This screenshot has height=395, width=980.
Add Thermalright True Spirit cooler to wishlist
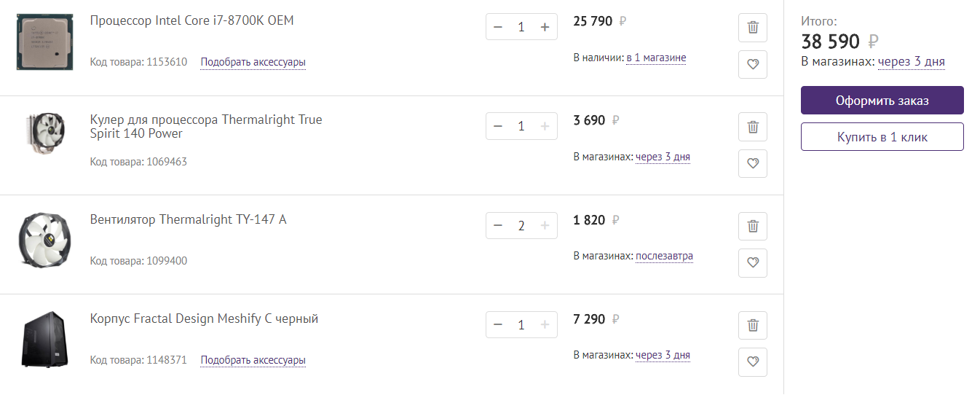[x=753, y=163]
